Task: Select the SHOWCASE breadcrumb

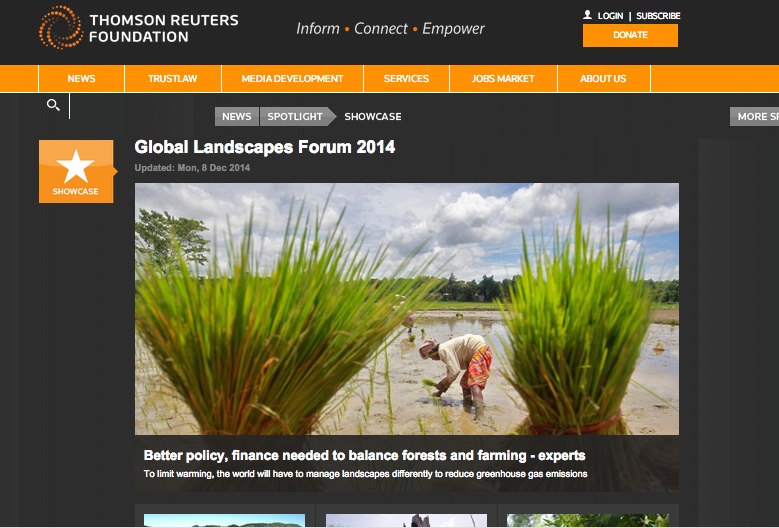Action: [373, 116]
